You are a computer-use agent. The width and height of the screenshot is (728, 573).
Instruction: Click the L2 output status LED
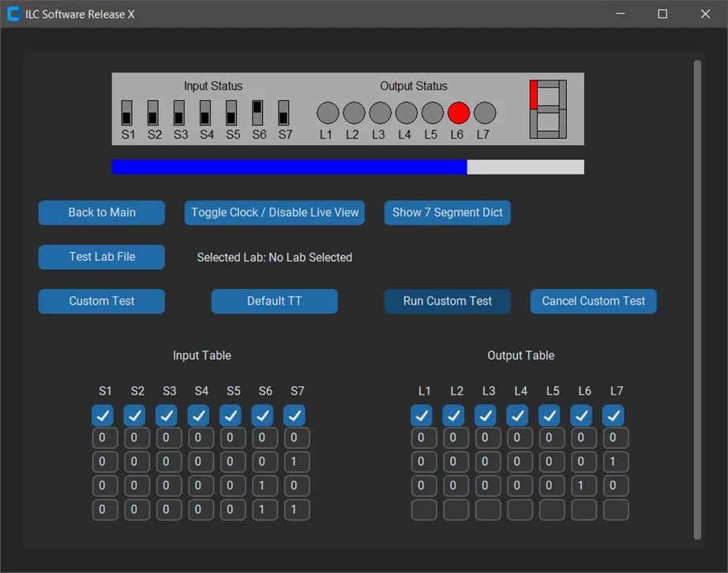coord(353,113)
